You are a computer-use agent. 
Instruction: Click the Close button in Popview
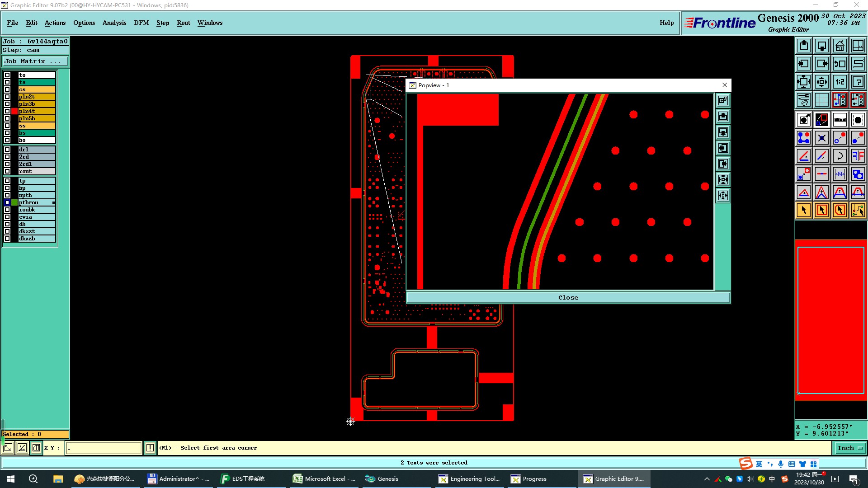[x=568, y=297]
